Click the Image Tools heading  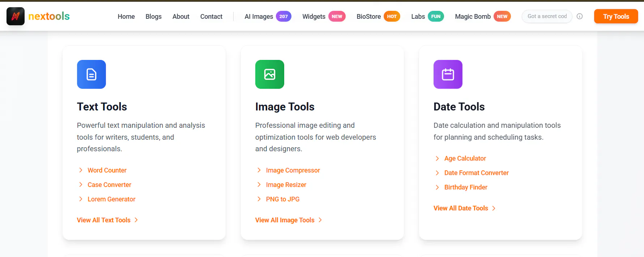click(x=285, y=106)
